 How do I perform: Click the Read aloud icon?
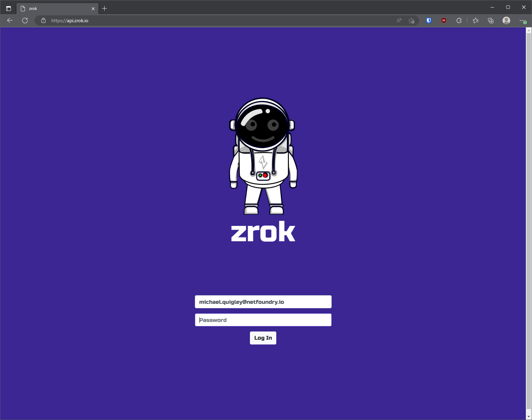399,21
